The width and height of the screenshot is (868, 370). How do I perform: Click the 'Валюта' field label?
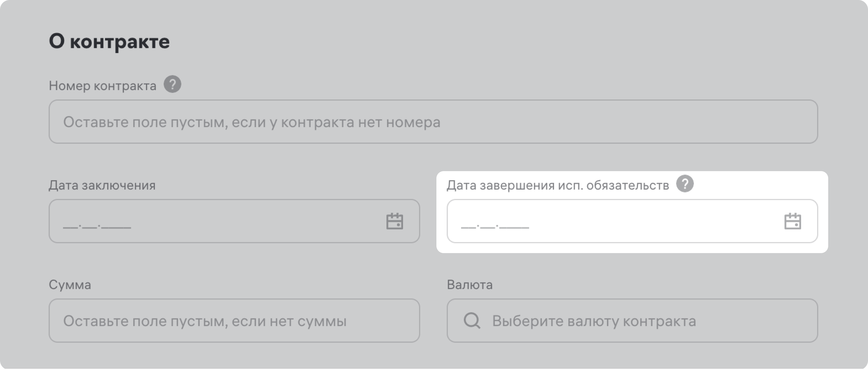(x=469, y=285)
